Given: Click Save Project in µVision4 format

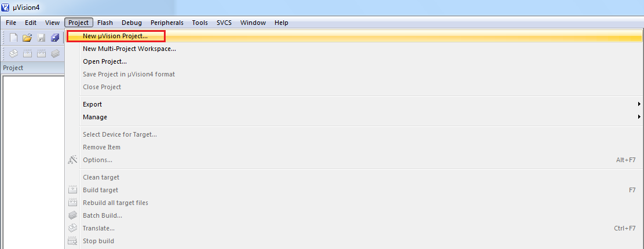Looking at the screenshot, I should click(x=354, y=74).
